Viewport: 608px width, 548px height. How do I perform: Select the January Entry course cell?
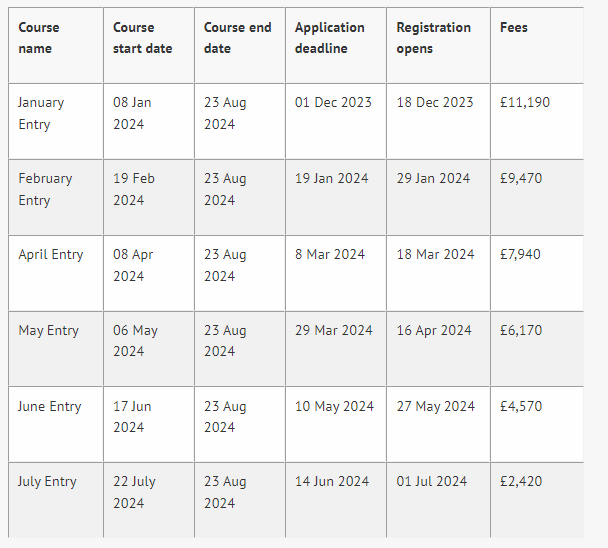click(x=41, y=113)
